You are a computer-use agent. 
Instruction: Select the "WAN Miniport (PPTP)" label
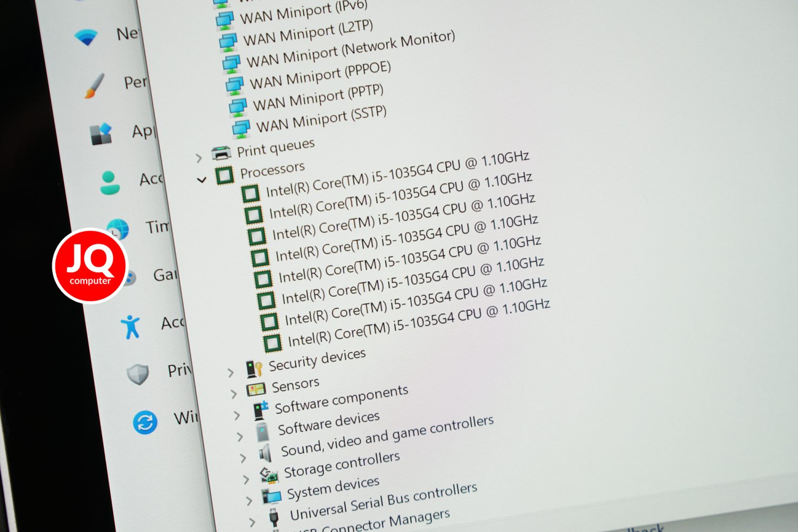click(x=319, y=98)
